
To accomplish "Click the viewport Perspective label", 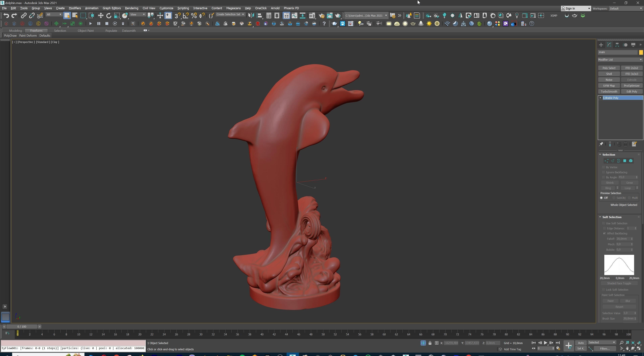I will [26, 42].
